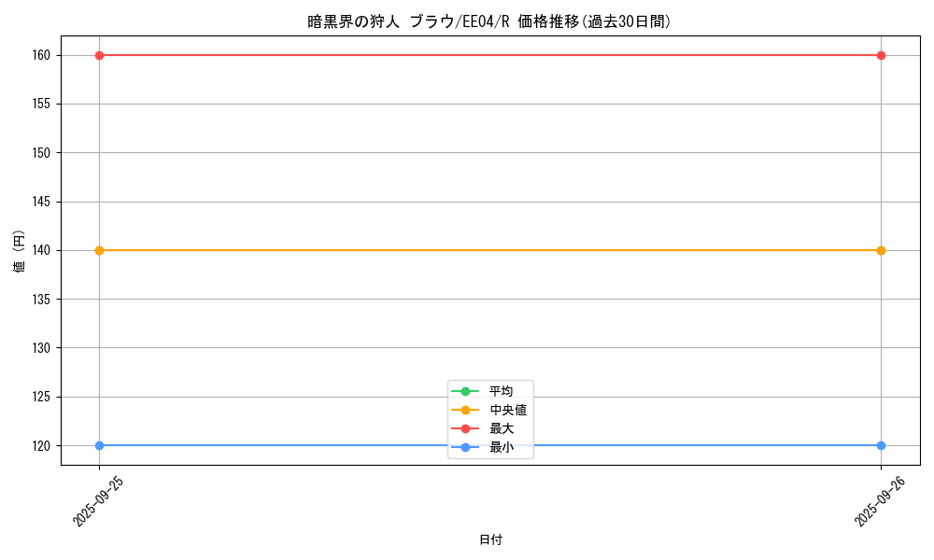
Task: Select the orange 中央値 point on 2025-09-25
Action: [x=99, y=250]
